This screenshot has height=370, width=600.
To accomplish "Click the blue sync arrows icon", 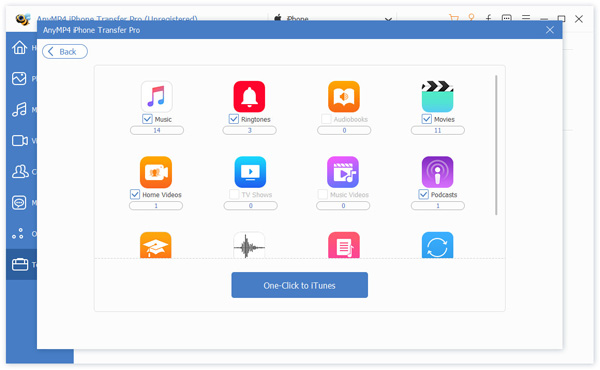I will (x=437, y=245).
